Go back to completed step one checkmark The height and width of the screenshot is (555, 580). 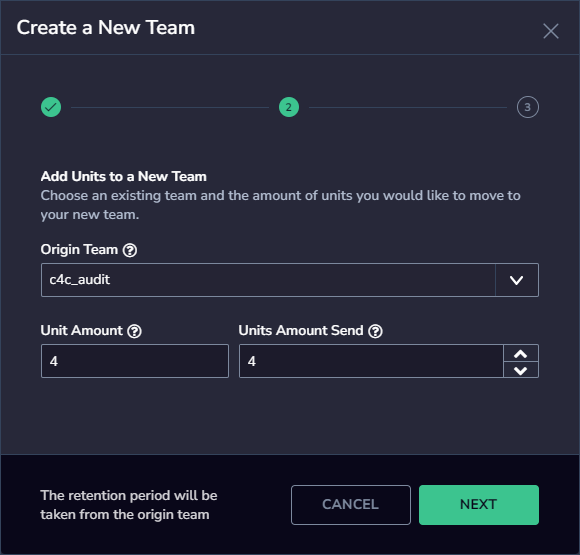click(x=51, y=107)
